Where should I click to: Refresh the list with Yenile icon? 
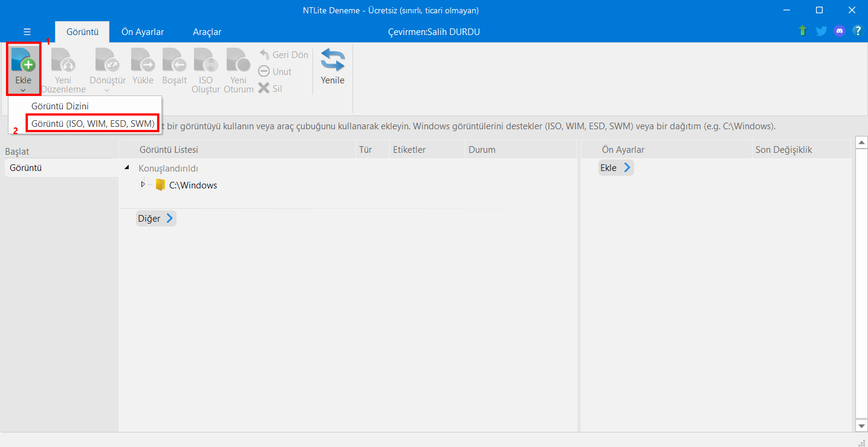(332, 60)
